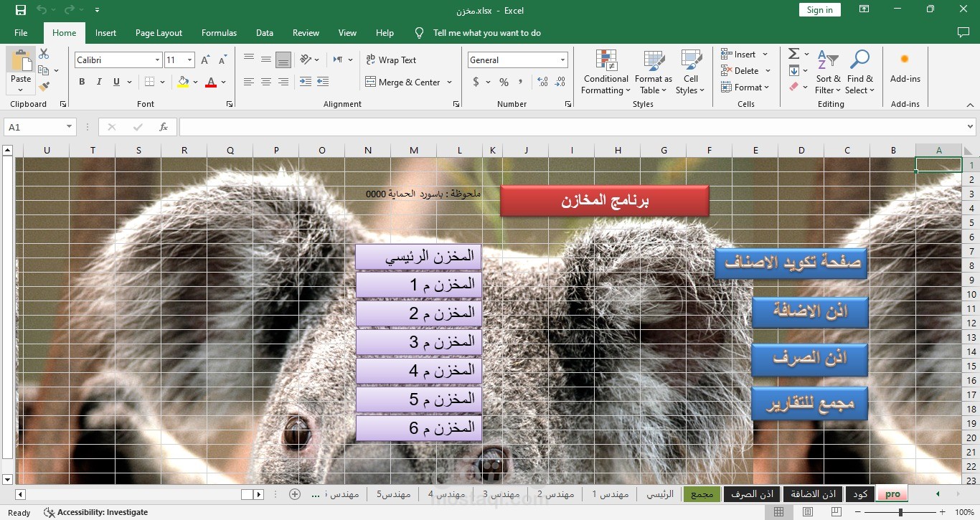The image size is (980, 520).
Task: Toggle Italic formatting
Action: coord(99,82)
